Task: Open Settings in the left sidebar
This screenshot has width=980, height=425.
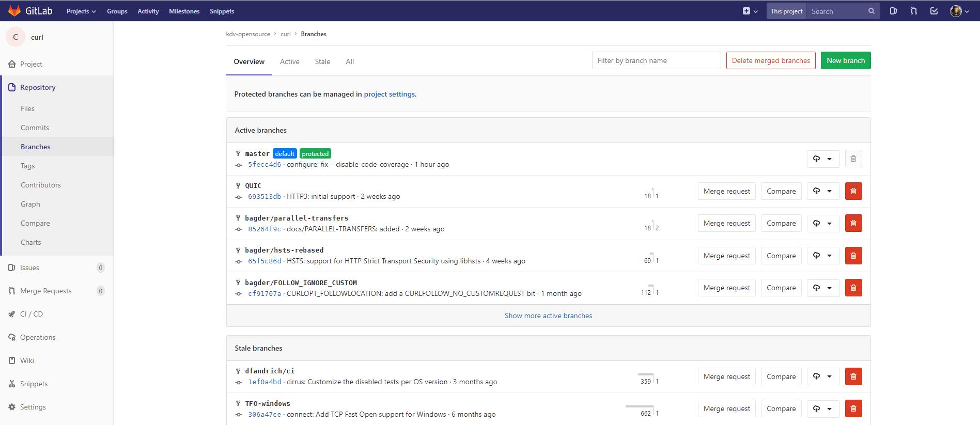Action: pyautogui.click(x=33, y=407)
